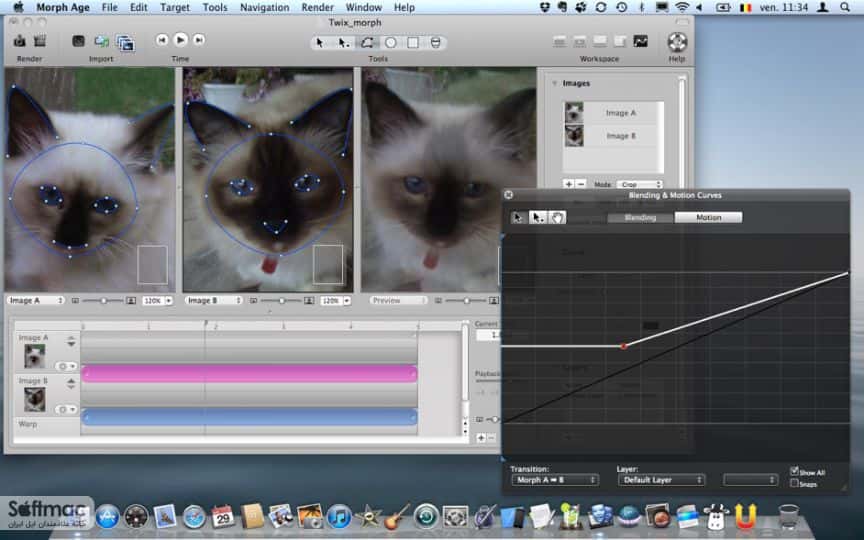
Task: Toggle the Show All checkbox
Action: coord(795,471)
